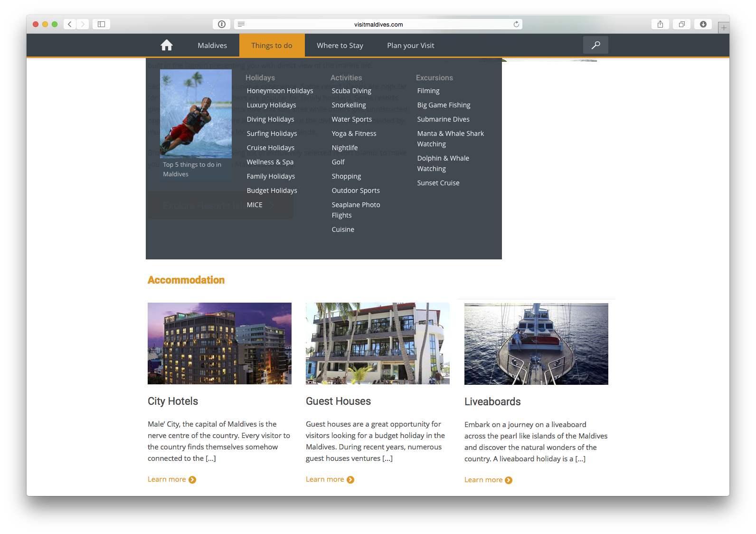This screenshot has height=534, width=756.
Task: Open the Plan your Visit menu
Action: pos(411,46)
